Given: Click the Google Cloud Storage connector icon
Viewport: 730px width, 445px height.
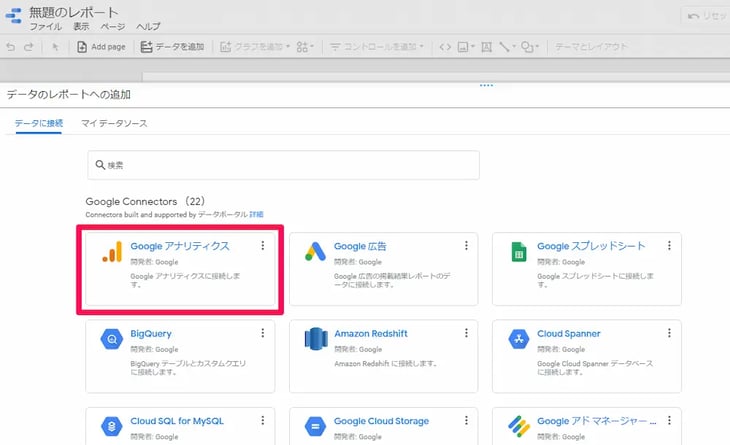Looking at the screenshot, I should pos(316,428).
